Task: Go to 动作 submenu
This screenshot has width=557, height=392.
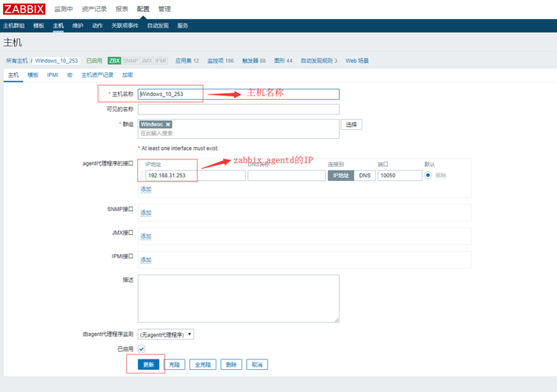Action: [x=98, y=26]
